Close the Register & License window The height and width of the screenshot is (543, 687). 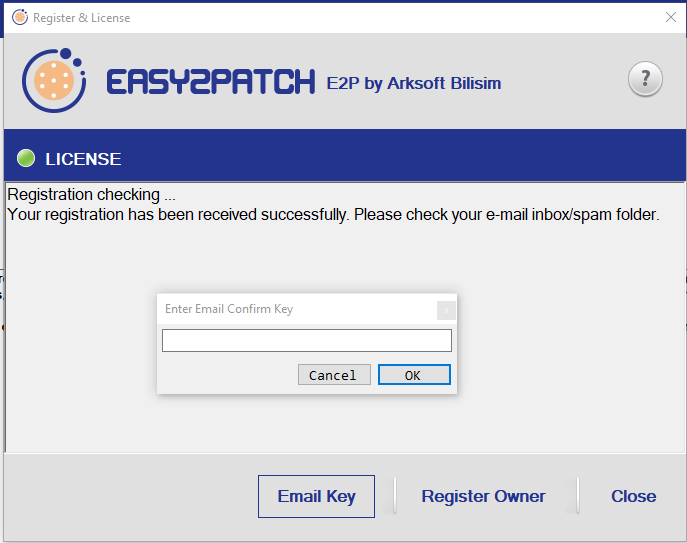tap(670, 17)
